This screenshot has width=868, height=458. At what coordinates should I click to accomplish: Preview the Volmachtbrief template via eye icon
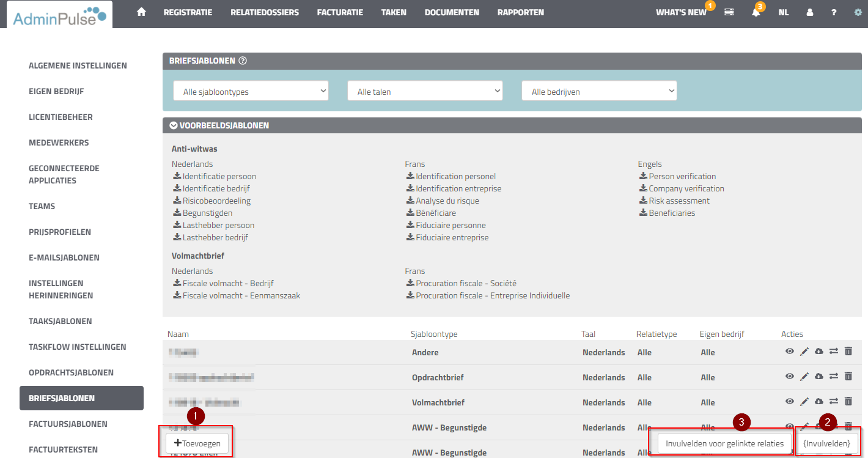pos(789,401)
